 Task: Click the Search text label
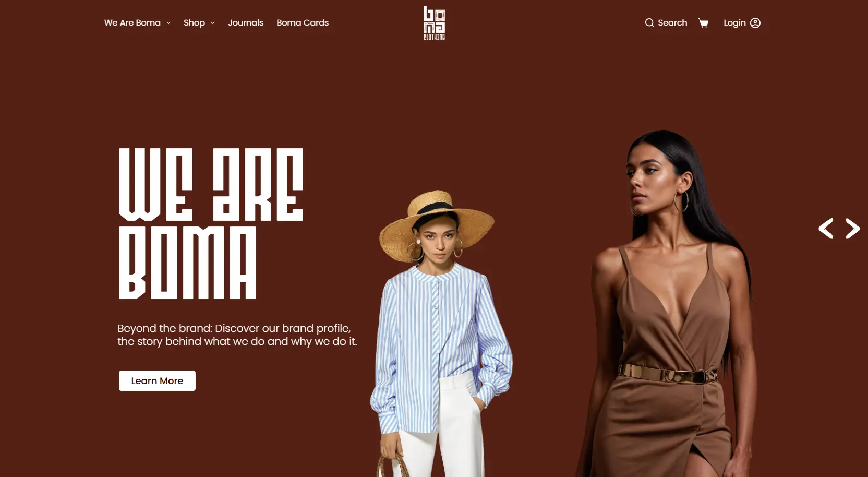click(672, 23)
